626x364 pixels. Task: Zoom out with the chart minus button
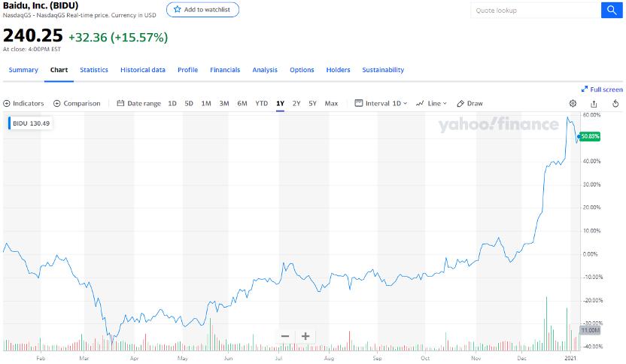(x=285, y=336)
